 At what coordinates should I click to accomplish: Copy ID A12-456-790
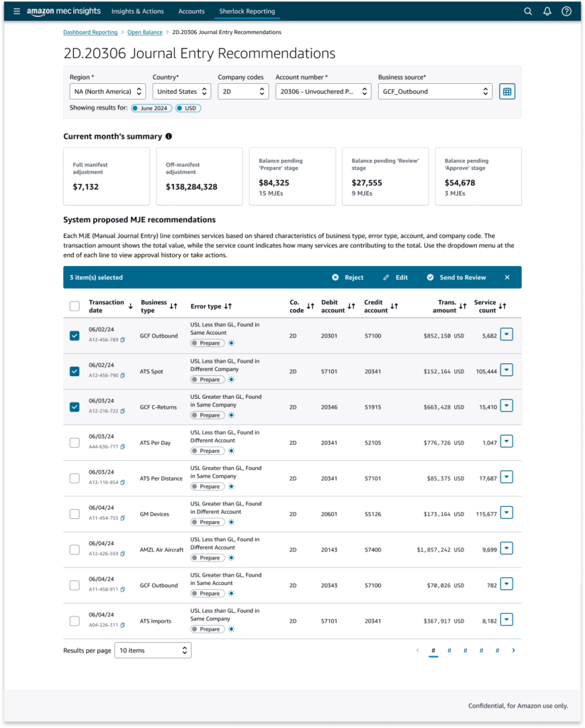[122, 375]
